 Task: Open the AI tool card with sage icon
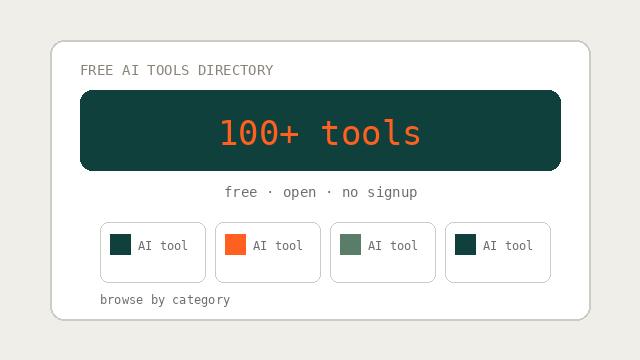(383, 252)
